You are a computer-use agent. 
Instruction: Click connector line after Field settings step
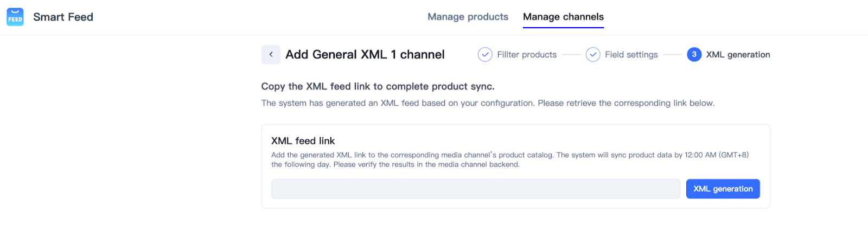tap(672, 55)
